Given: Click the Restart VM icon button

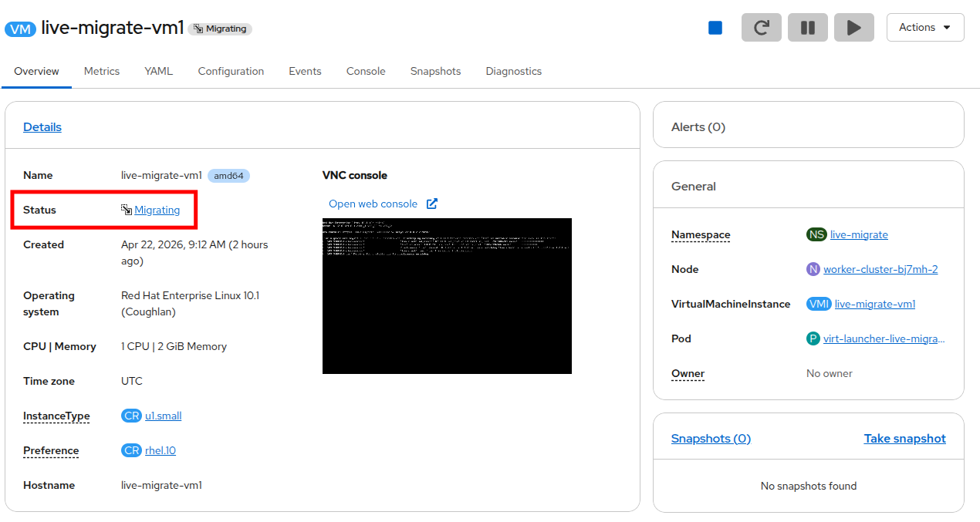Looking at the screenshot, I should [x=762, y=28].
